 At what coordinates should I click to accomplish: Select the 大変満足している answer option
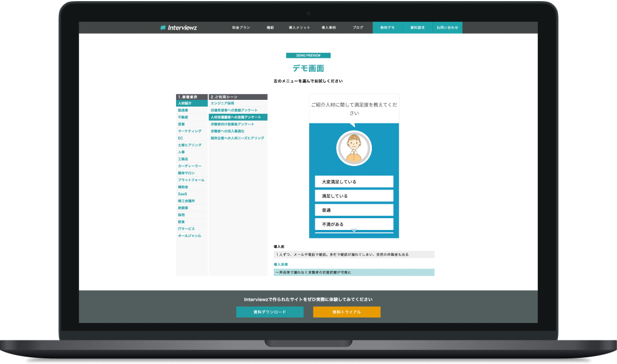pos(354,181)
